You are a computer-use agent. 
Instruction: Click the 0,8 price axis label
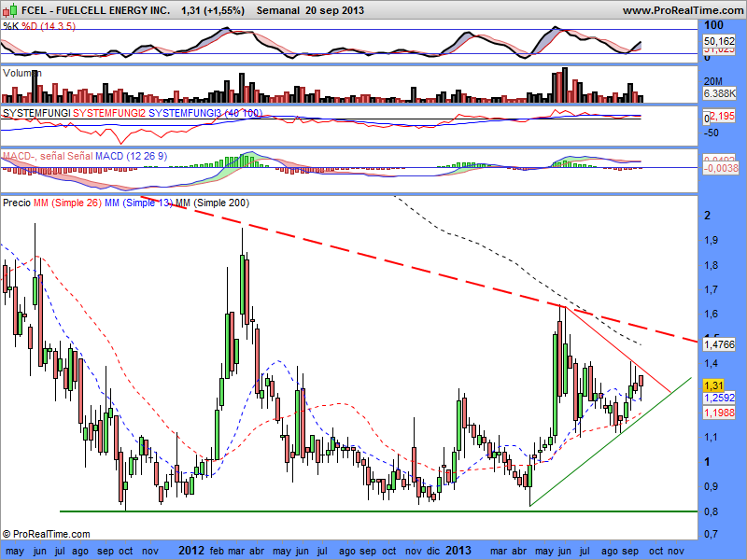pyautogui.click(x=712, y=511)
